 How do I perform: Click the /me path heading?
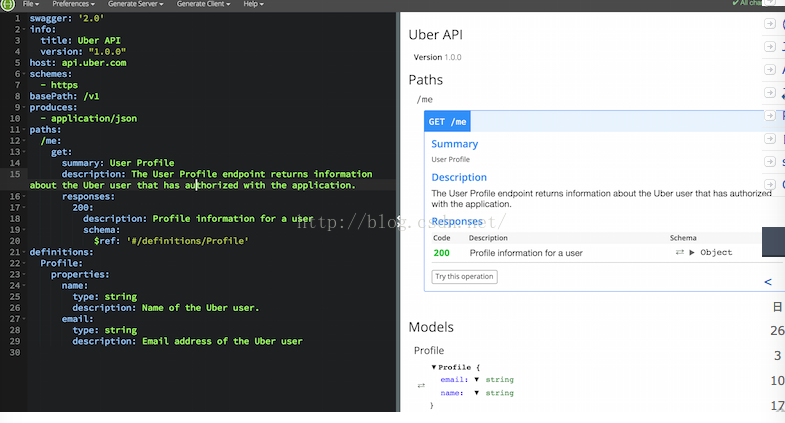pos(425,100)
